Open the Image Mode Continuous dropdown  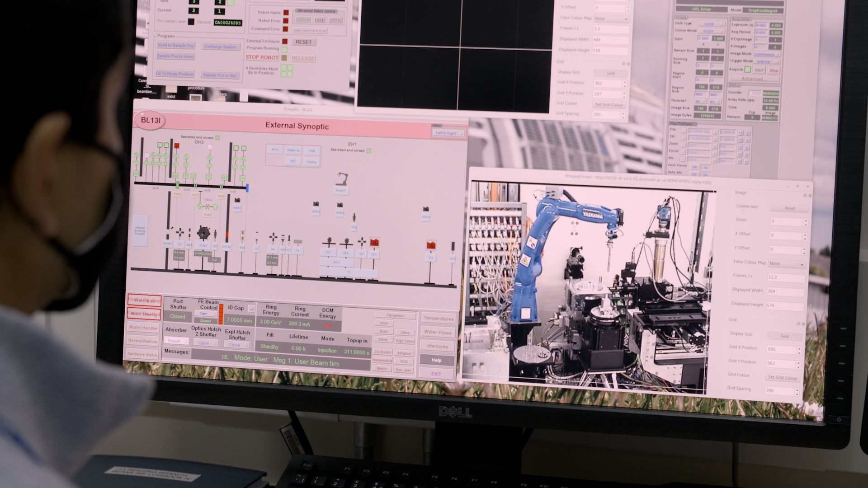click(x=767, y=54)
